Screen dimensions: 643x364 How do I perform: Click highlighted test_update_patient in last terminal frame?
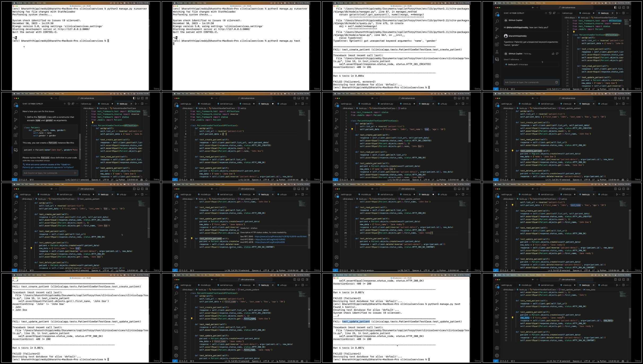coord(356,322)
